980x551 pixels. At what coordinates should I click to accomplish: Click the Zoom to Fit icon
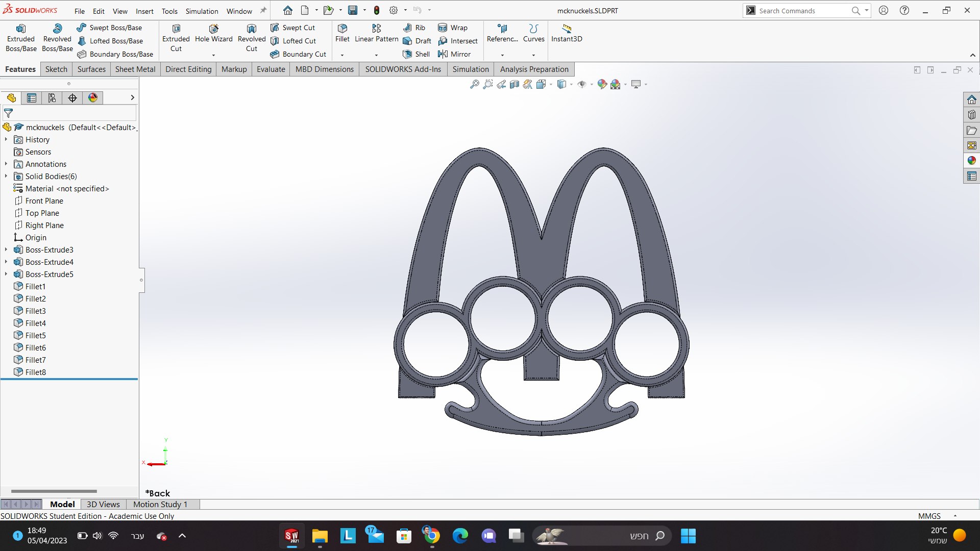pos(475,85)
